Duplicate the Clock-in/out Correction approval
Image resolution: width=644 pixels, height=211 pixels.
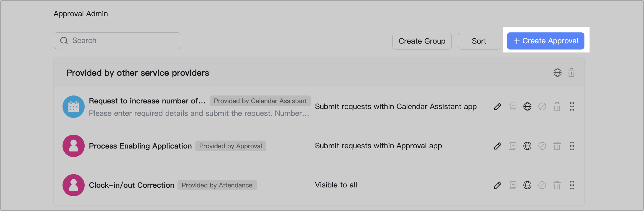coord(512,185)
